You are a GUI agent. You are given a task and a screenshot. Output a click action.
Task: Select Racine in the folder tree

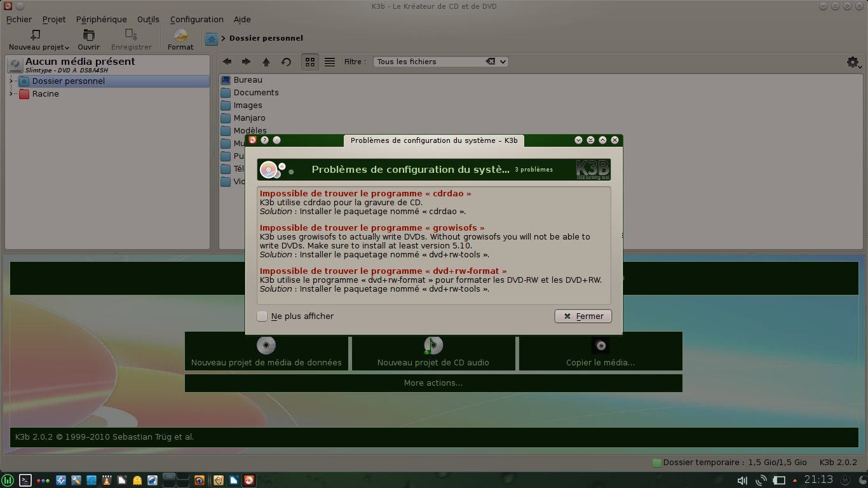click(x=46, y=93)
